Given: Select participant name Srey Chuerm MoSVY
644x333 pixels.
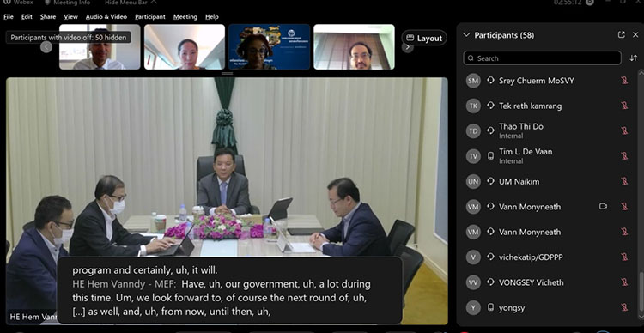Looking at the screenshot, I should coord(537,81).
